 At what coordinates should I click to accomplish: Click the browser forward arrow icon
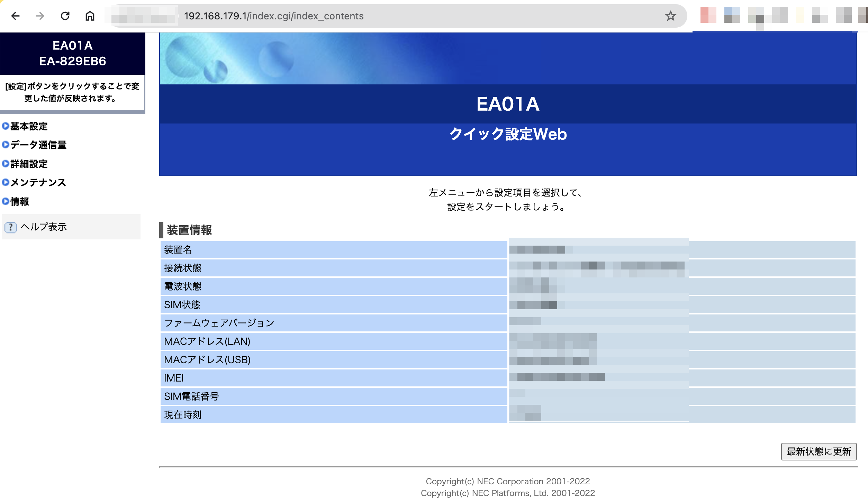(40, 16)
